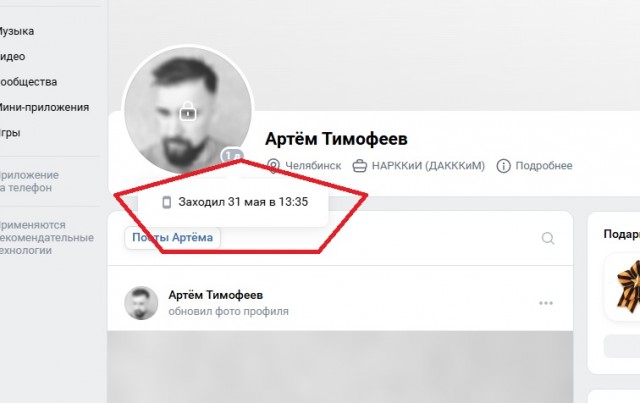The height and width of the screenshot is (403, 640).
Task: Open Мини-приложения in the sidebar
Action: 43,107
